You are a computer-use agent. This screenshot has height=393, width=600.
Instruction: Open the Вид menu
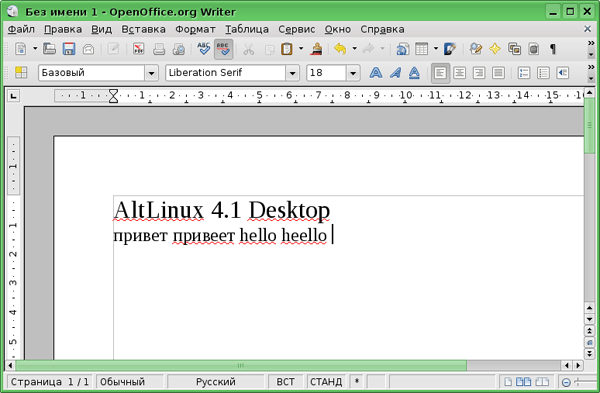pos(101,29)
